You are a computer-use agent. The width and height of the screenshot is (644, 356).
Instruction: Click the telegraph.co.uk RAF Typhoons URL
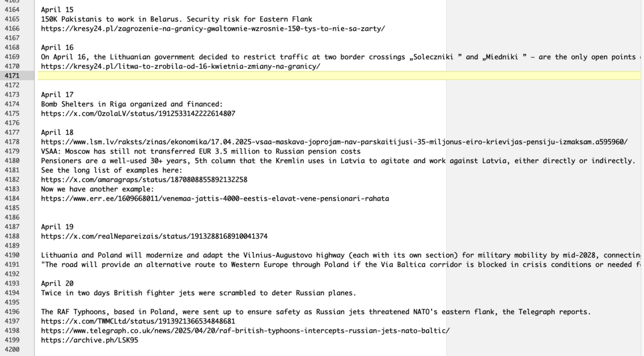click(x=245, y=331)
